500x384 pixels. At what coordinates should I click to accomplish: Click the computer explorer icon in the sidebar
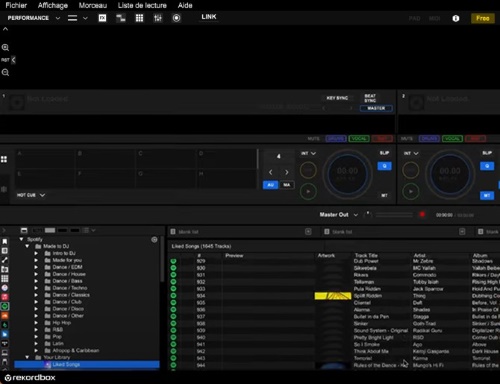pyautogui.click(x=5, y=352)
